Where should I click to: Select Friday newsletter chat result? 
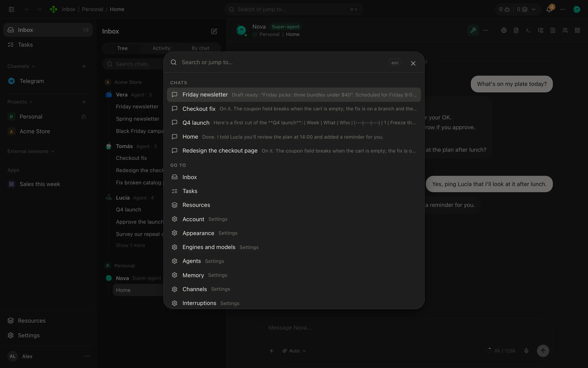pos(294,95)
